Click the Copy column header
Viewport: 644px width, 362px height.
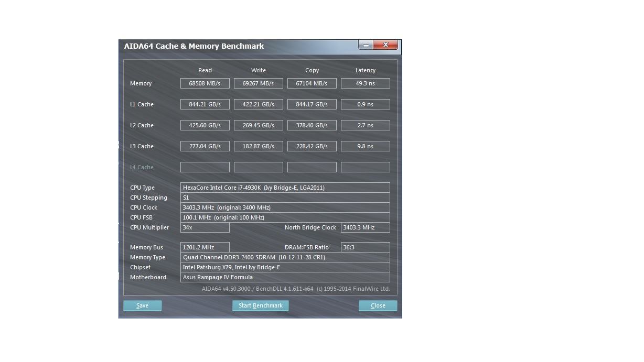click(312, 70)
